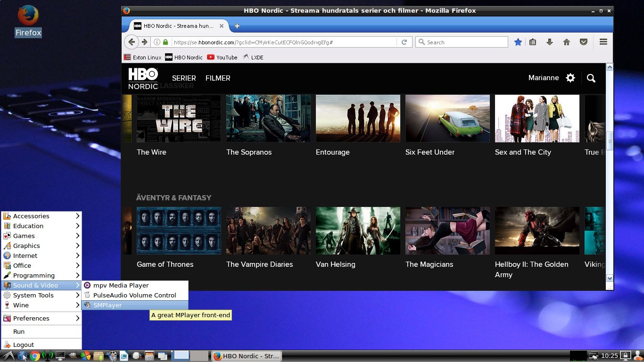This screenshot has width=644, height=362.
Task: Click the GIMP launcher in taskbar
Action: click(x=73, y=356)
